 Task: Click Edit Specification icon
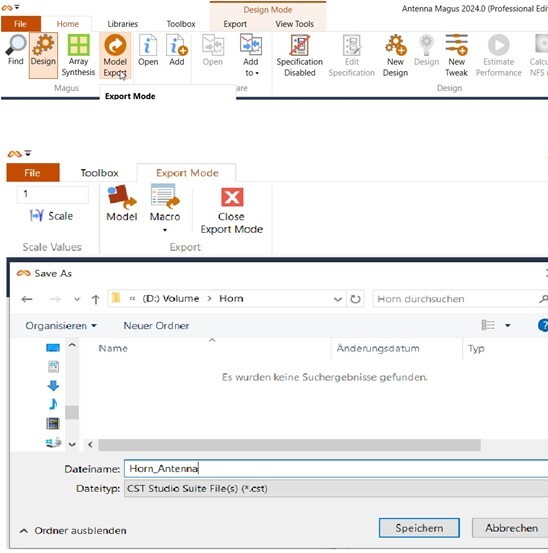tap(352, 45)
